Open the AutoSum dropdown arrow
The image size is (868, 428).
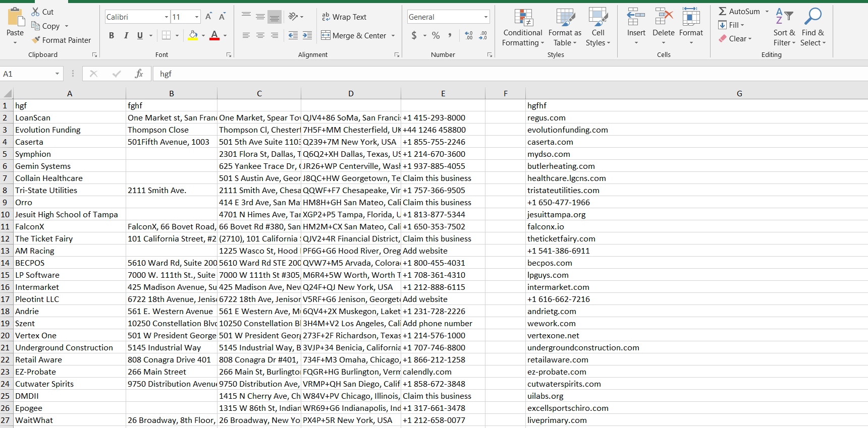click(x=767, y=11)
